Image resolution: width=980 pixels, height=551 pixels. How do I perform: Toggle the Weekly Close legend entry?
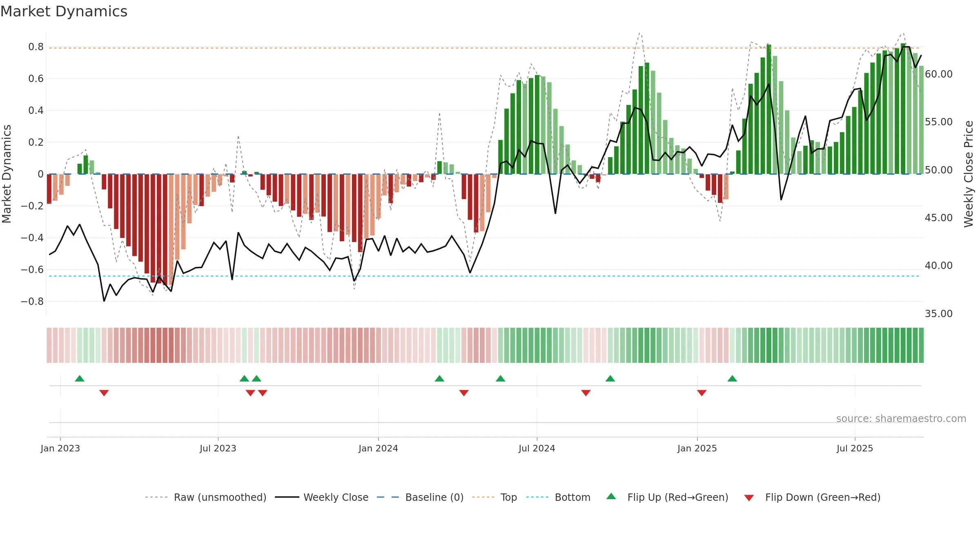tap(322, 497)
